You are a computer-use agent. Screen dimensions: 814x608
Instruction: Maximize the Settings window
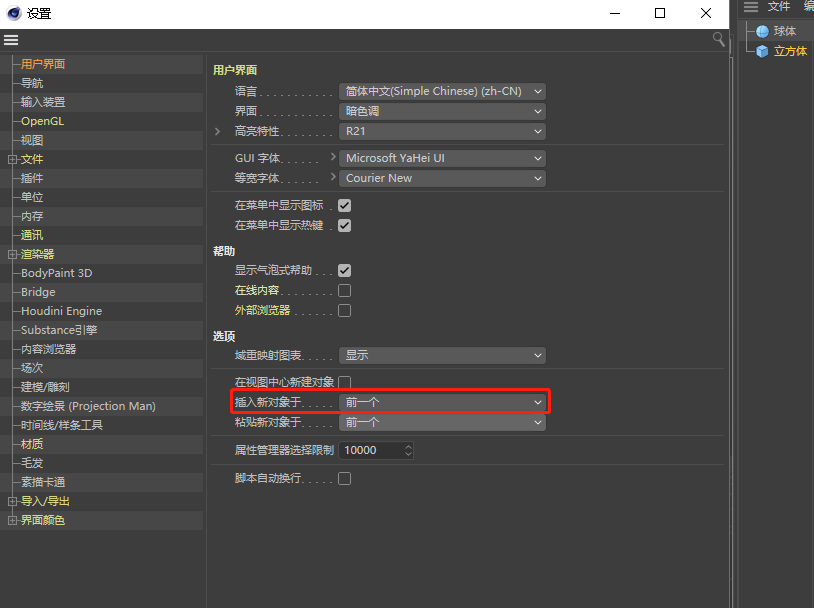pyautogui.click(x=660, y=13)
